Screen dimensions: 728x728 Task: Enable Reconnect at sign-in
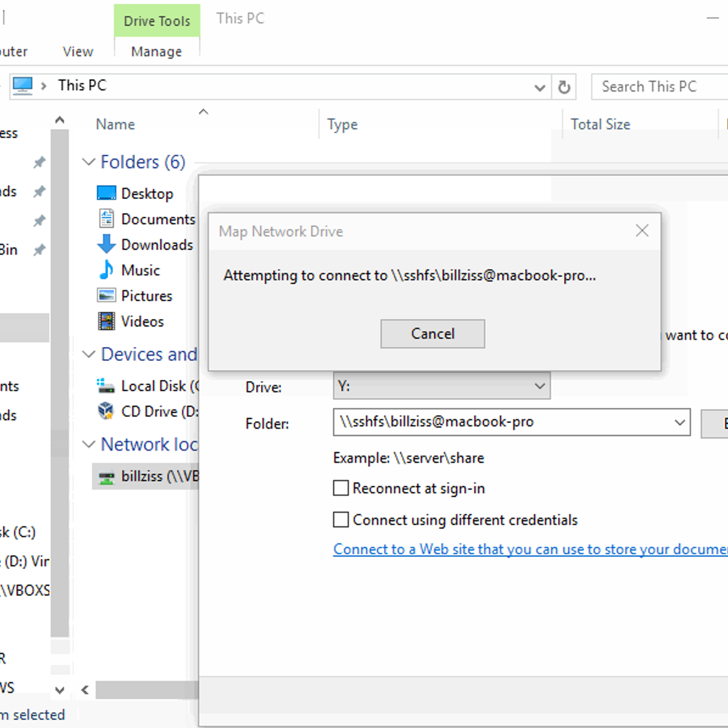click(x=341, y=488)
